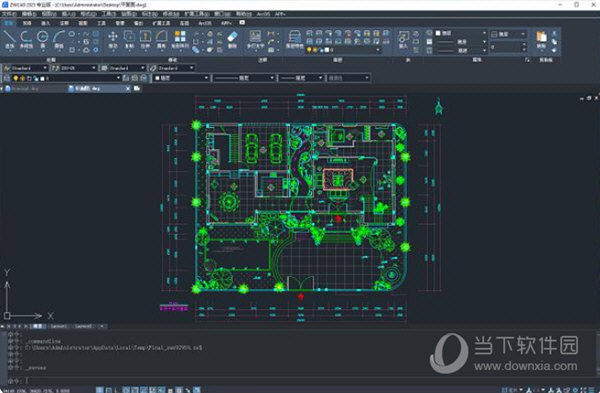Screen dimensions: 600x393
Task: Activate the Move tool
Action: coord(113,40)
